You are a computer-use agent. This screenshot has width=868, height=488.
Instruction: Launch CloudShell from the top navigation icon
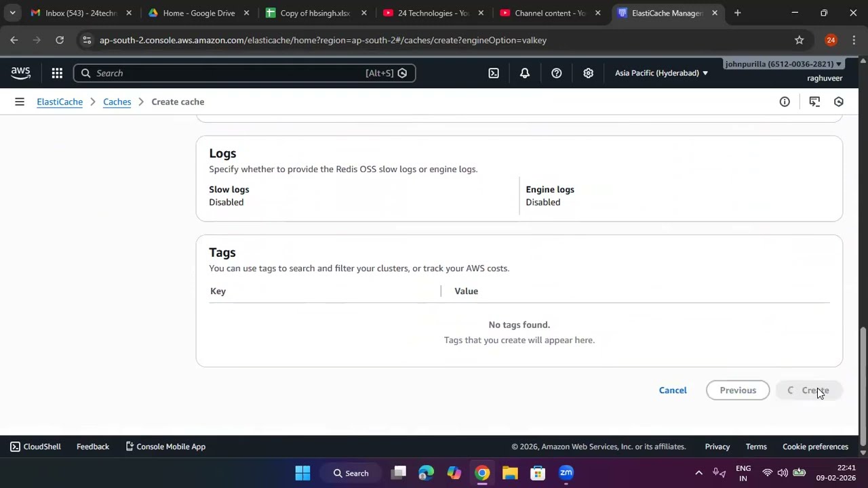494,73
